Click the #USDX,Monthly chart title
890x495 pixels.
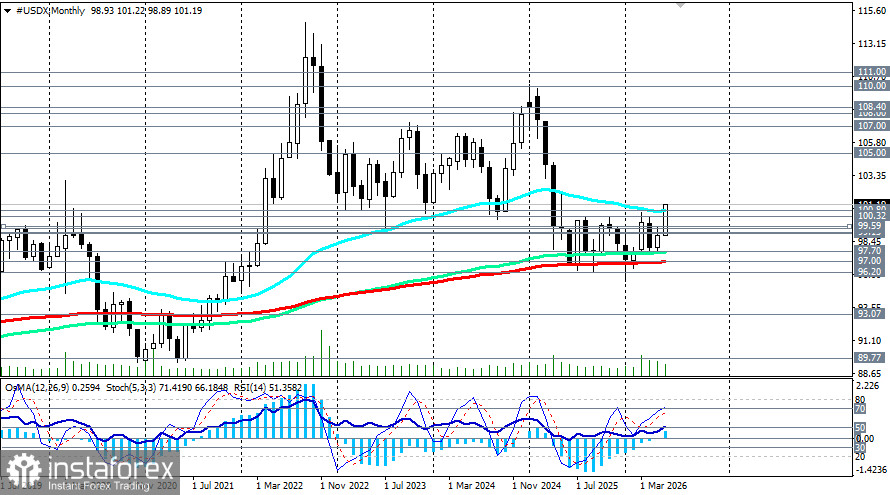tap(51, 11)
